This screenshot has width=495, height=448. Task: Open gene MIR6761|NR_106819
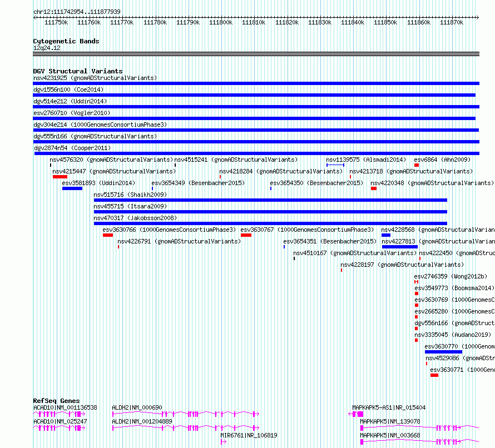[224, 442]
